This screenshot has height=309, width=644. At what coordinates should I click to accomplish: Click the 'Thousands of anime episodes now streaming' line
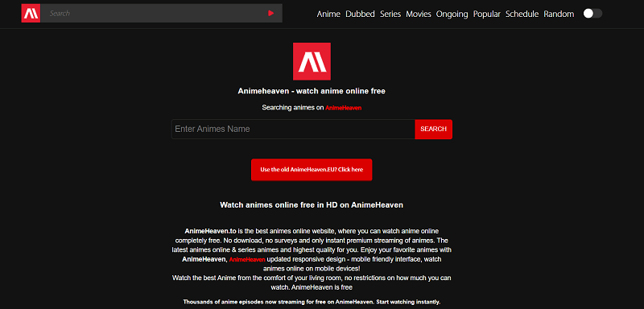coord(312,302)
